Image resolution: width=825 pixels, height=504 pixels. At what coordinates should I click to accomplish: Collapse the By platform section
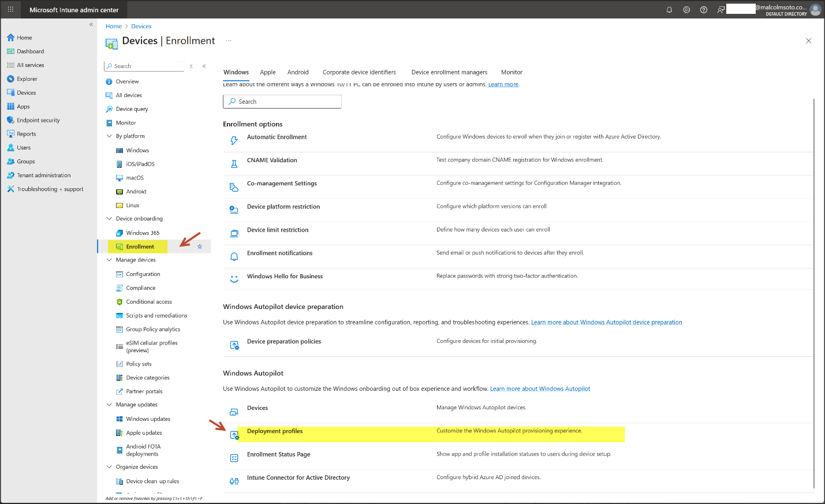pos(110,136)
